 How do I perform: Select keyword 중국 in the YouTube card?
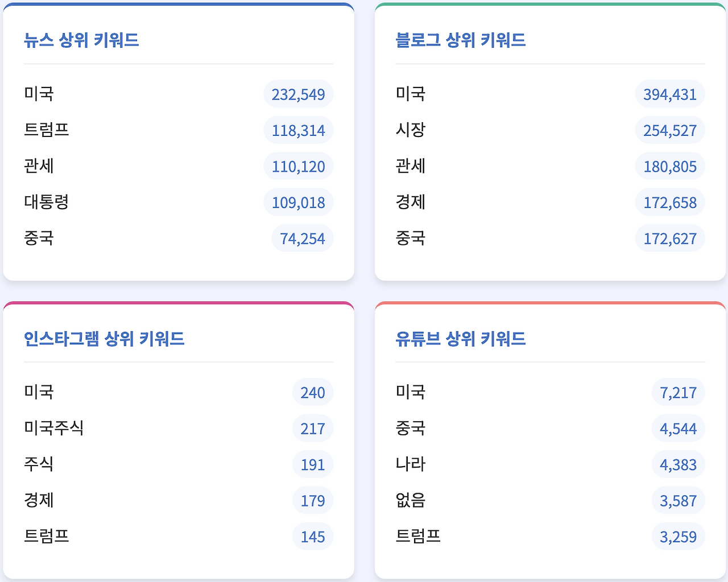[411, 427]
